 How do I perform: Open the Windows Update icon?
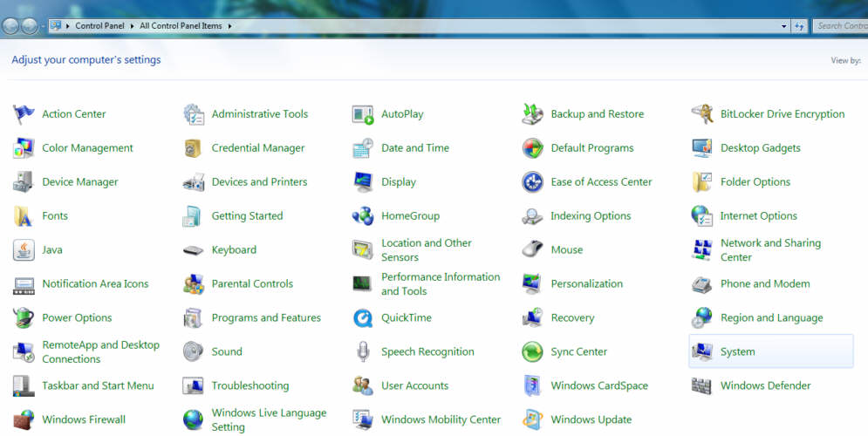532,419
